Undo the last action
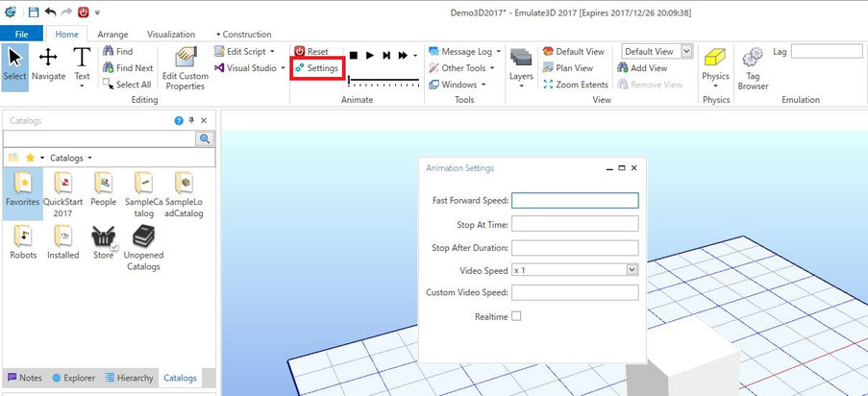Image resolution: width=868 pixels, height=396 pixels. coord(50,12)
